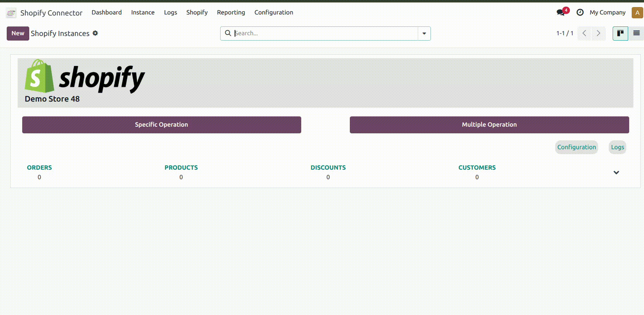Open the messages chat bubble icon
Screen dimensions: 644x315
(561, 13)
